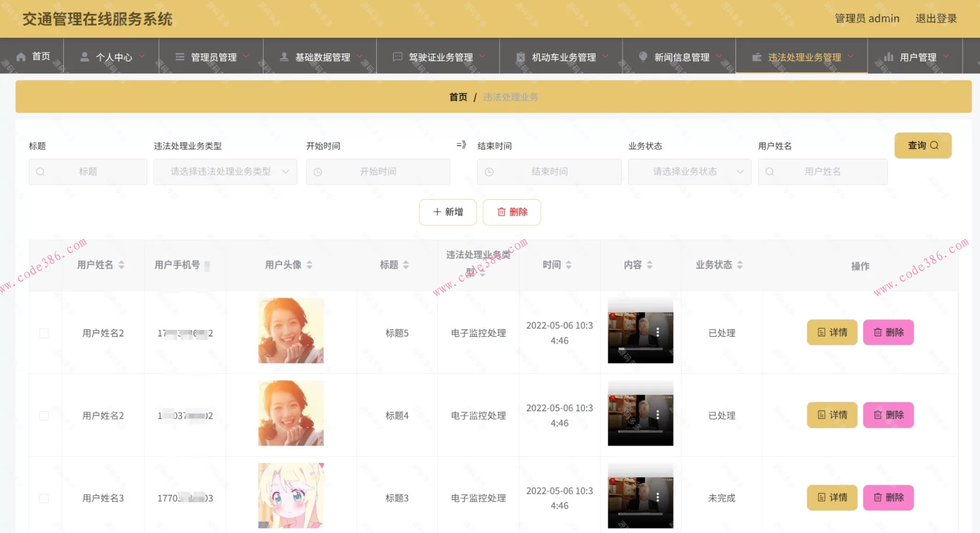980x533 pixels.
Task: Click the home icon in navigation bar
Action: coord(21,57)
